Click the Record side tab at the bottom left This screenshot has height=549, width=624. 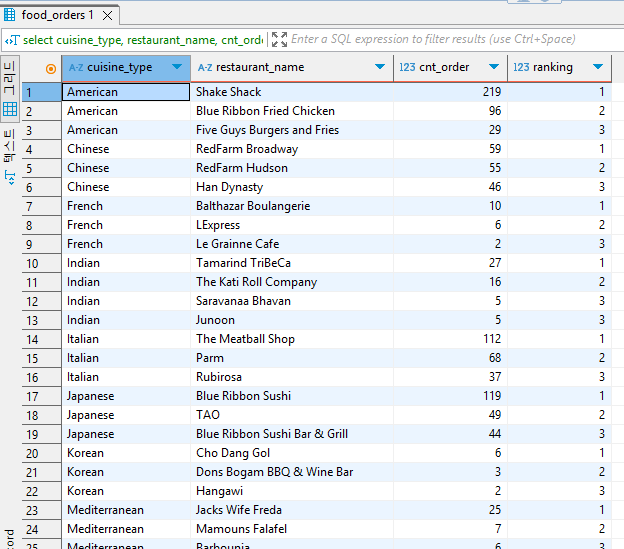click(x=10, y=538)
